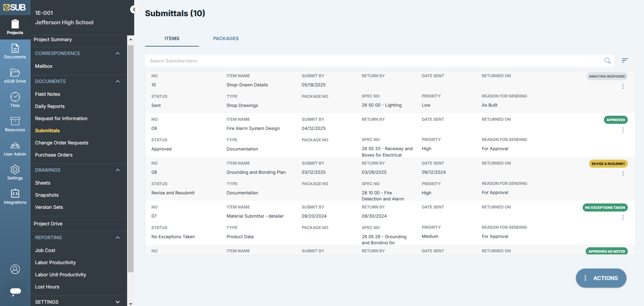This screenshot has width=644, height=306.
Task: Click the Search Submittal items input field
Action: pyautogui.click(x=337, y=61)
